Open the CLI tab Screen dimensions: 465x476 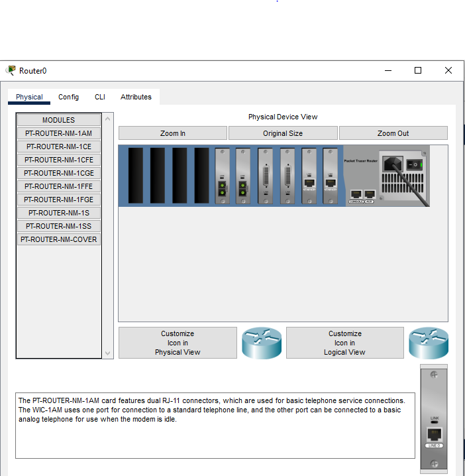(x=100, y=97)
